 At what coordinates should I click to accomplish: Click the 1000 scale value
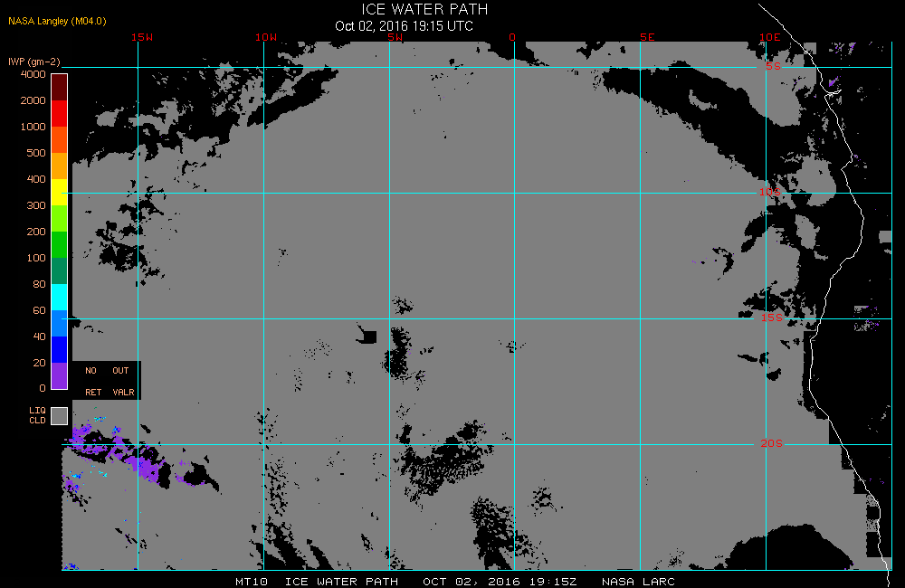tap(33, 127)
